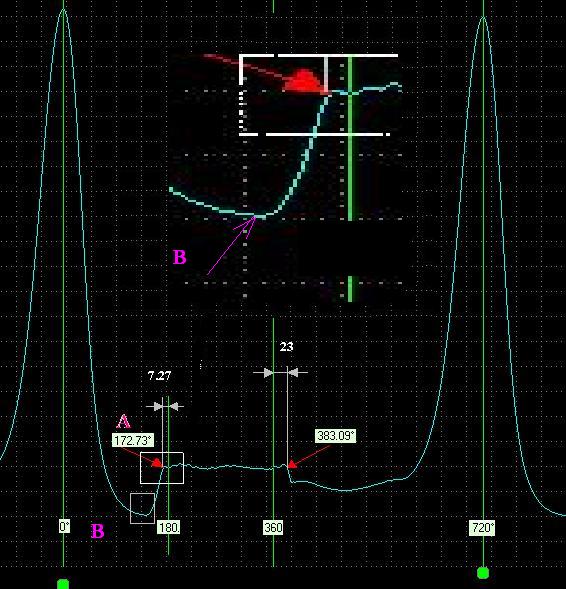The width and height of the screenshot is (566, 589).
Task: Click the 7.27 degree difference value
Action: coord(159,376)
